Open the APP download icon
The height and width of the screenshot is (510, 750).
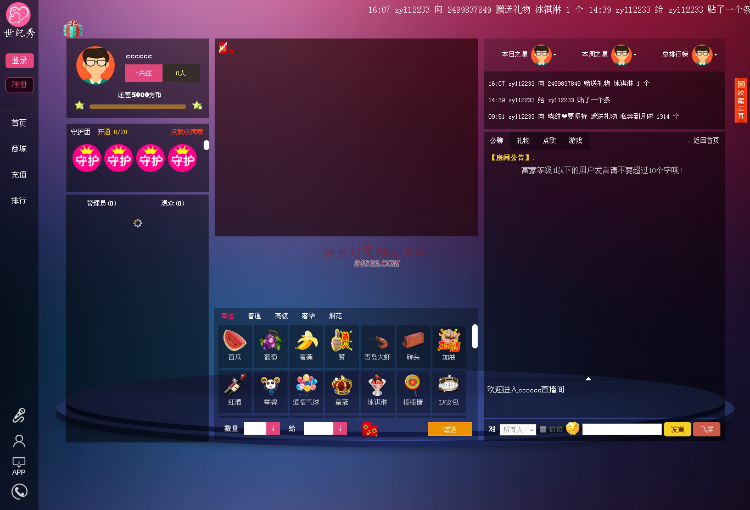coord(19,466)
